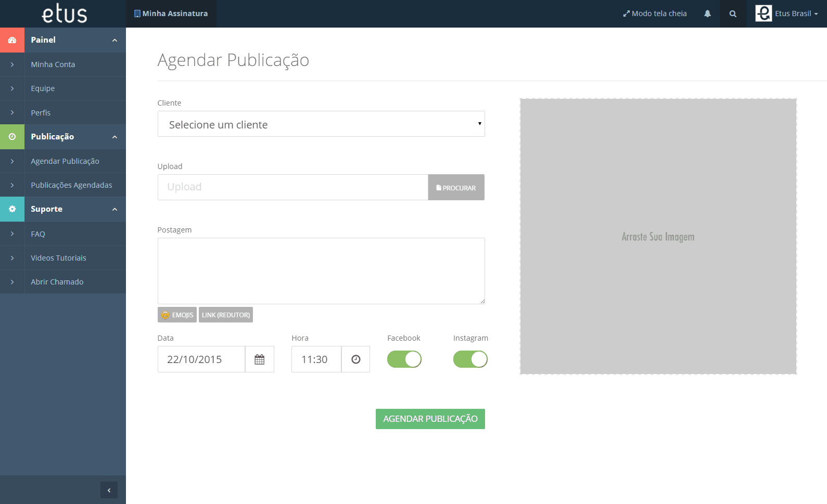Toggle the Facebook switch

404,359
